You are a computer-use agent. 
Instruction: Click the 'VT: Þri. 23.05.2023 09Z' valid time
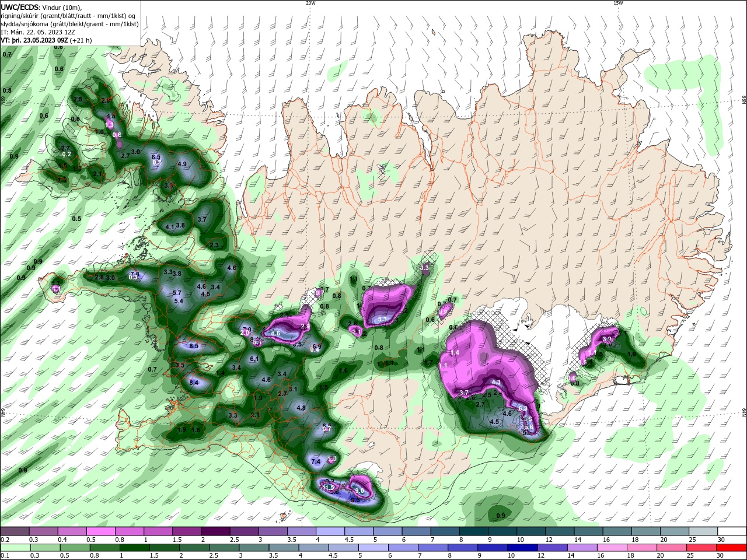[35, 40]
